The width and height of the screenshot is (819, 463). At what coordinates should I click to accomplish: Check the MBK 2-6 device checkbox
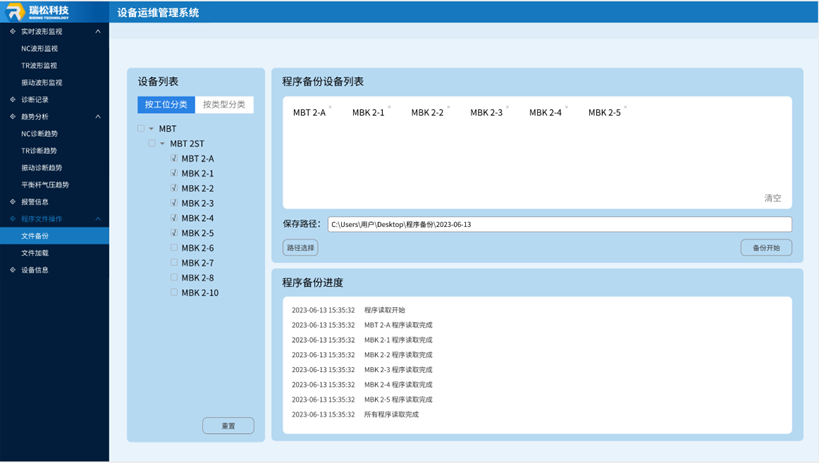(x=174, y=248)
